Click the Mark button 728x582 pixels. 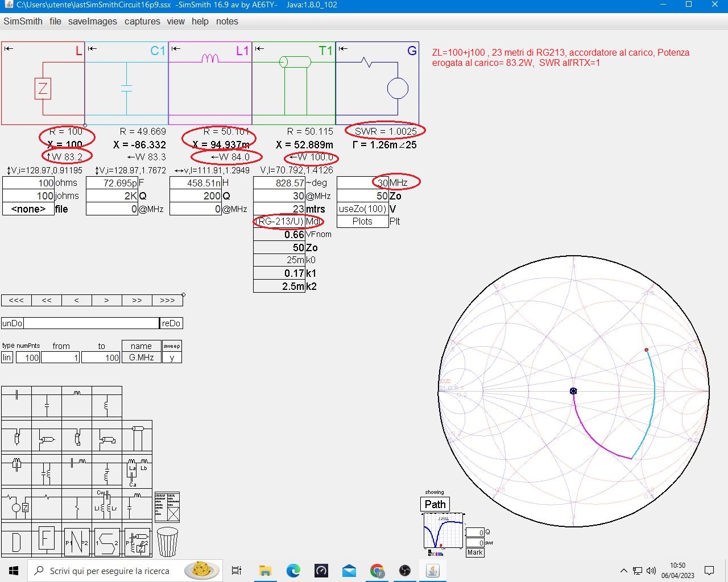[x=475, y=552]
